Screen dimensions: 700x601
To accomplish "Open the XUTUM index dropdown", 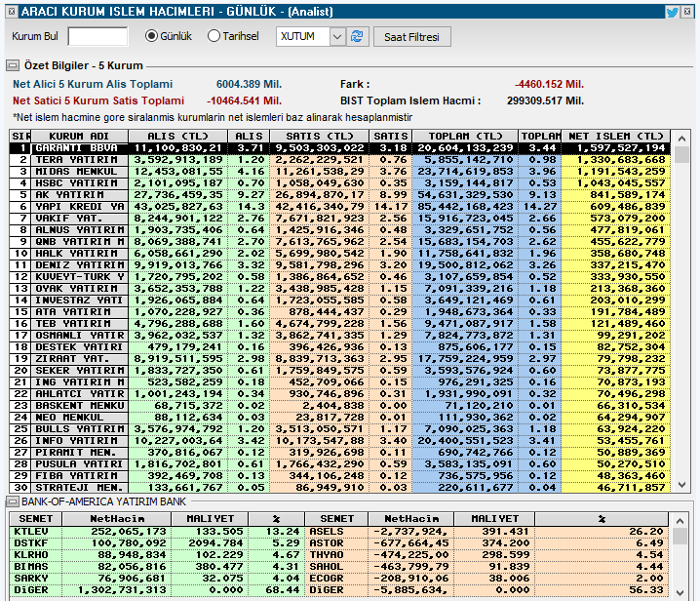I will click(x=337, y=37).
